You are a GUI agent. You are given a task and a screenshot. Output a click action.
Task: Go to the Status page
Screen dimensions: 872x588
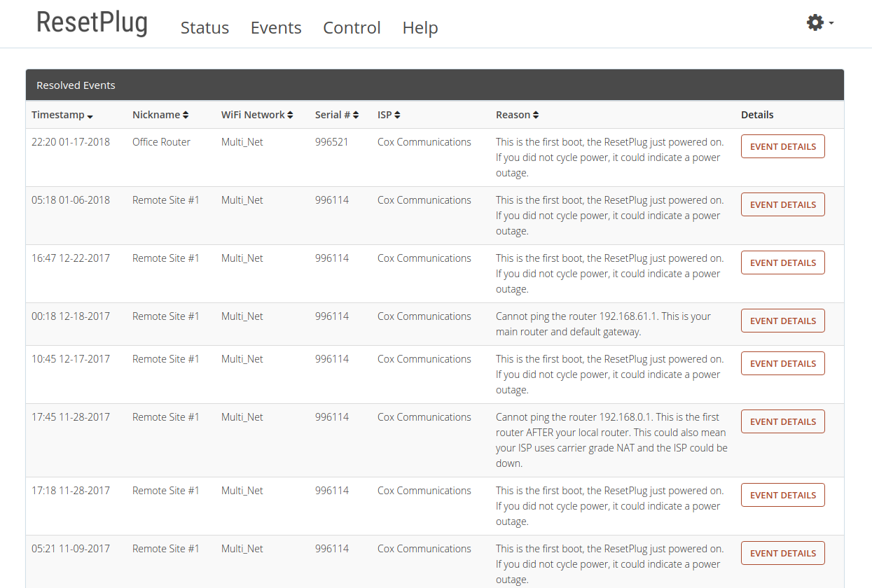(205, 28)
